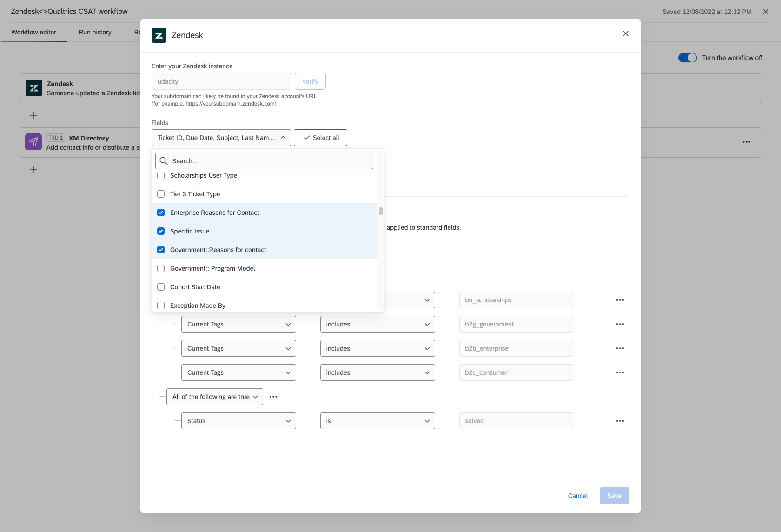Open options for the bu_scholarships condition
The width and height of the screenshot is (781, 532).
(620, 300)
